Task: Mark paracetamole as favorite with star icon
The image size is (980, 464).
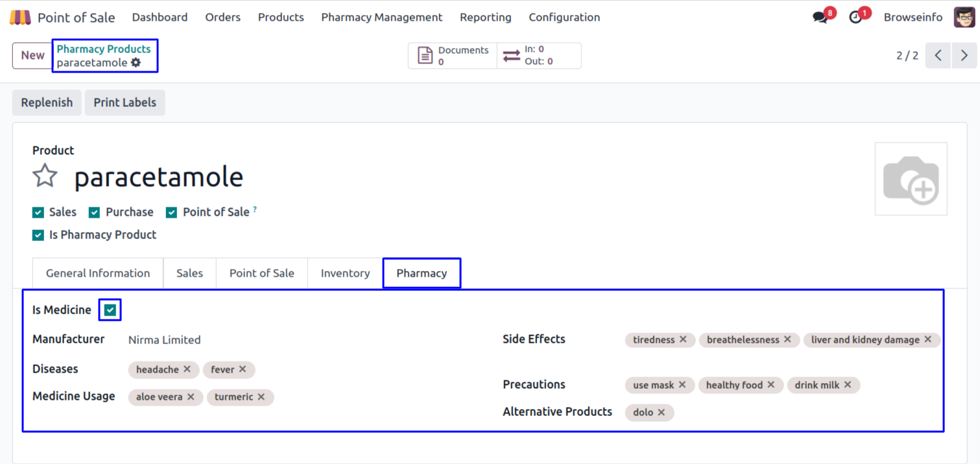Action: (x=45, y=176)
